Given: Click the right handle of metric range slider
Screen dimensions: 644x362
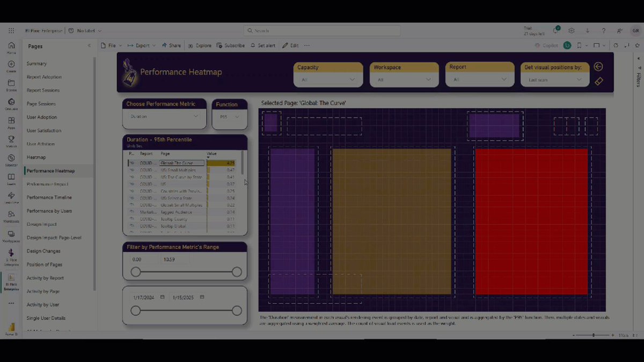Looking at the screenshot, I should click(237, 272).
